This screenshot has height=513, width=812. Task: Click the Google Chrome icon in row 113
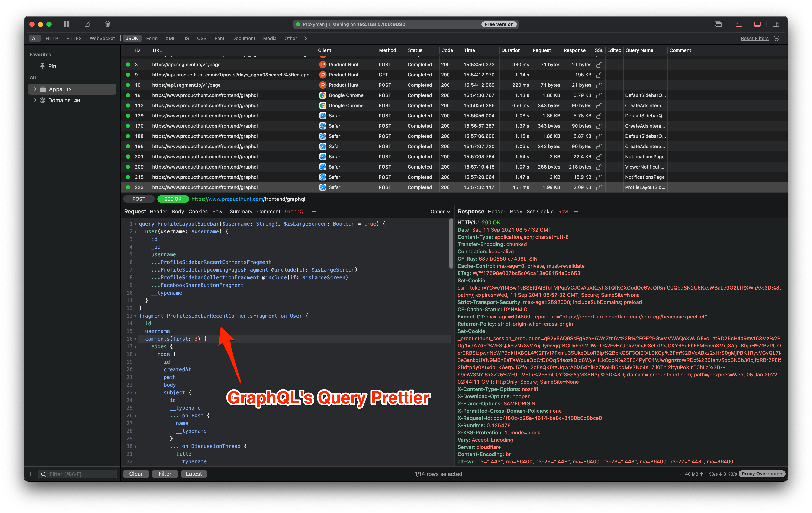click(323, 105)
